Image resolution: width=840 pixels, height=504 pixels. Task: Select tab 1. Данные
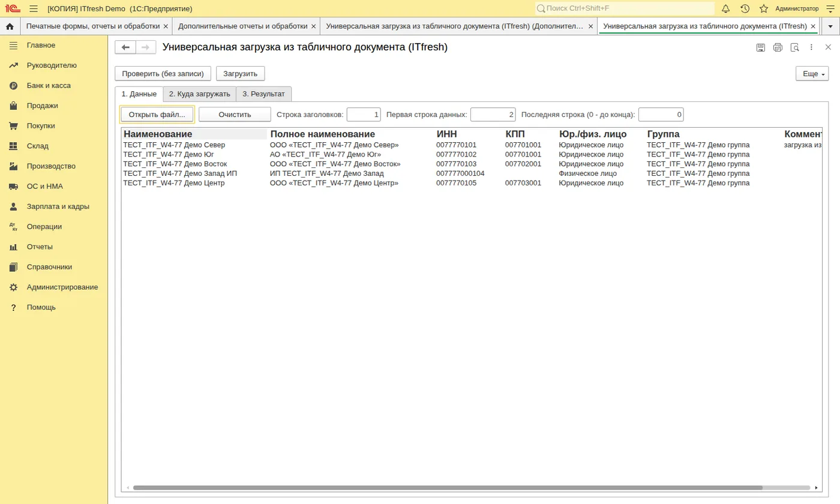[x=139, y=94]
